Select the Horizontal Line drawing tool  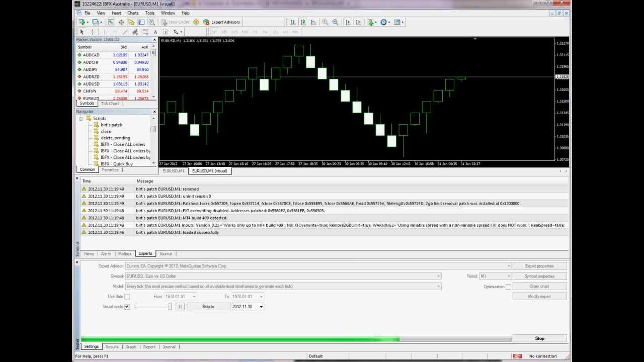click(x=115, y=32)
